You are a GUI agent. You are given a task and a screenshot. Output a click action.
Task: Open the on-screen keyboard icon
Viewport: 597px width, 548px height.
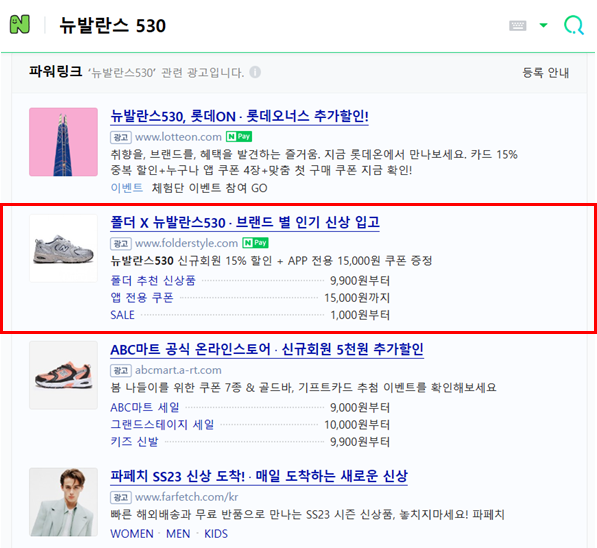[517, 26]
